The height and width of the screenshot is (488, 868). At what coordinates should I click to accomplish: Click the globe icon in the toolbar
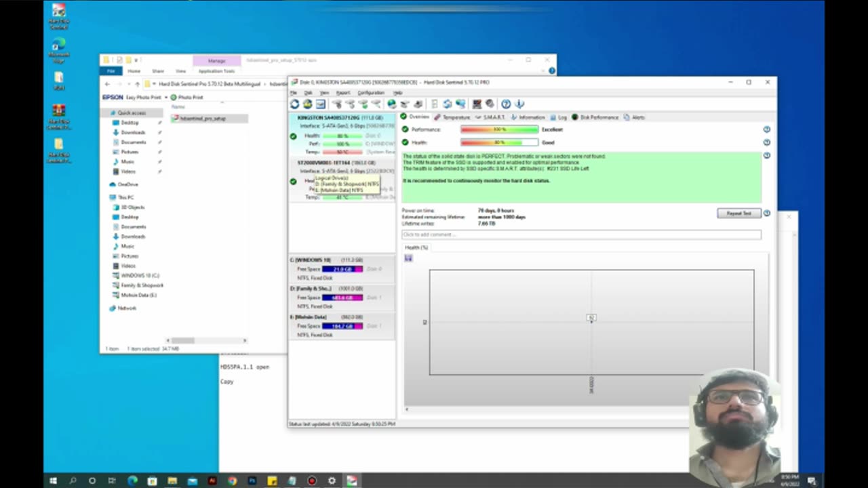391,104
